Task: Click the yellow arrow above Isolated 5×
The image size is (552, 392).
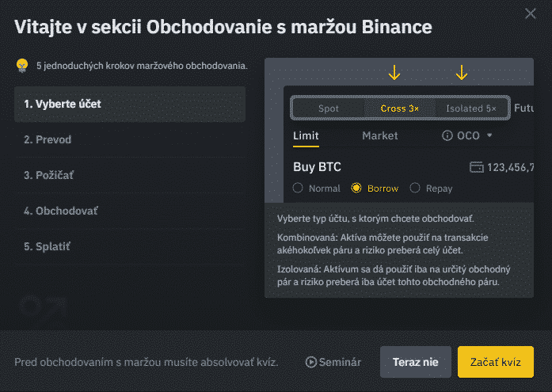Action: tap(462, 74)
